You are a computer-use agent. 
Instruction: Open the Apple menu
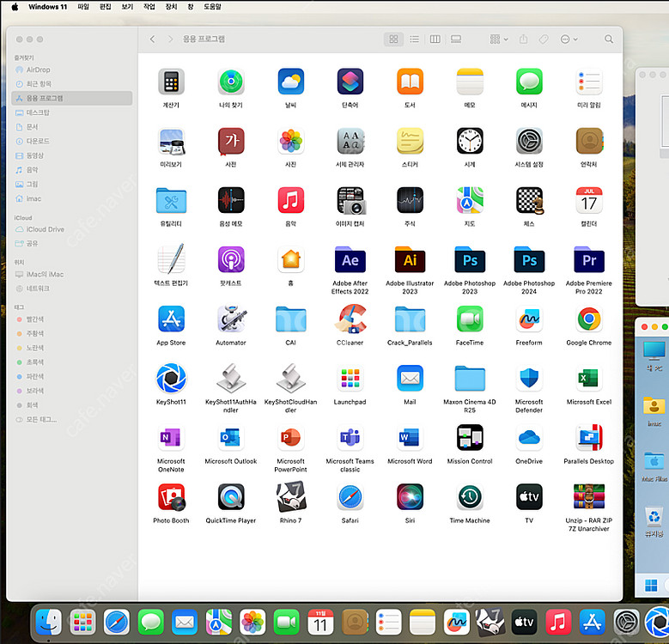[15, 7]
